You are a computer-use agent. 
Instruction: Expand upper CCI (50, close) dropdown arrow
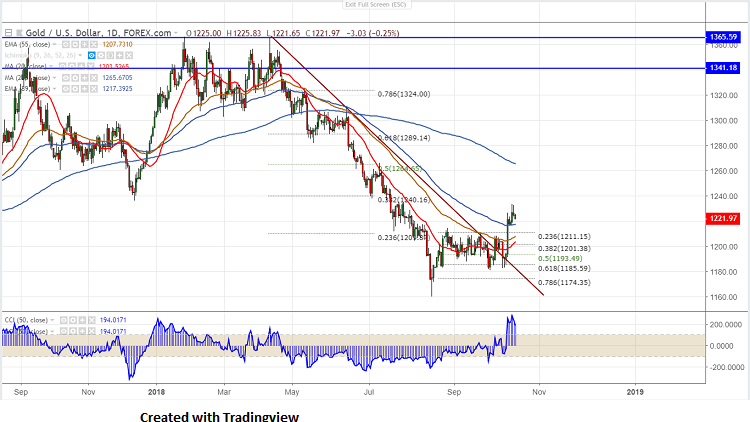coord(52,320)
